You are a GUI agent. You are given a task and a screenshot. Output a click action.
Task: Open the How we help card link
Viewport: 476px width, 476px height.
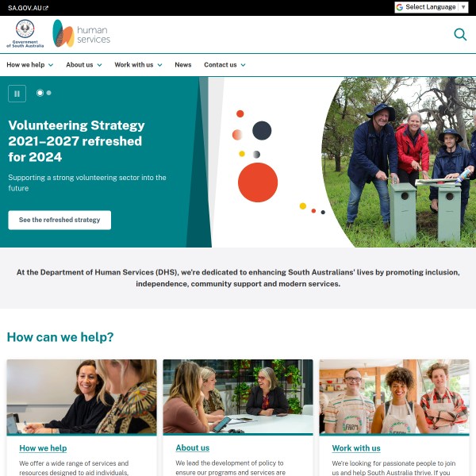[x=43, y=448]
